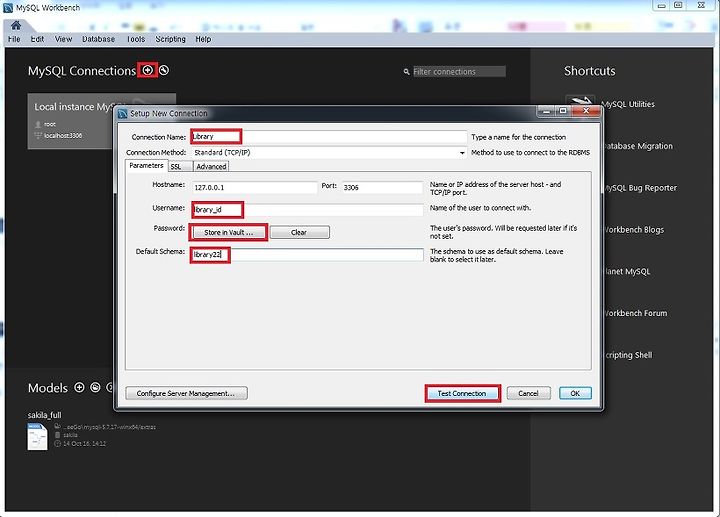Open the MySQL Utilities shortcut link

(x=629, y=104)
